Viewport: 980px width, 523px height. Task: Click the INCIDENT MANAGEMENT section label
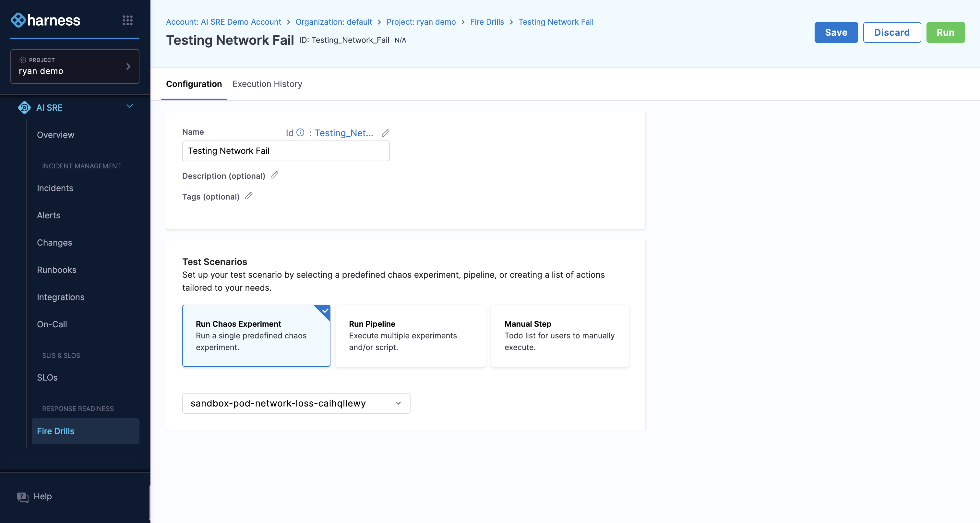click(81, 166)
